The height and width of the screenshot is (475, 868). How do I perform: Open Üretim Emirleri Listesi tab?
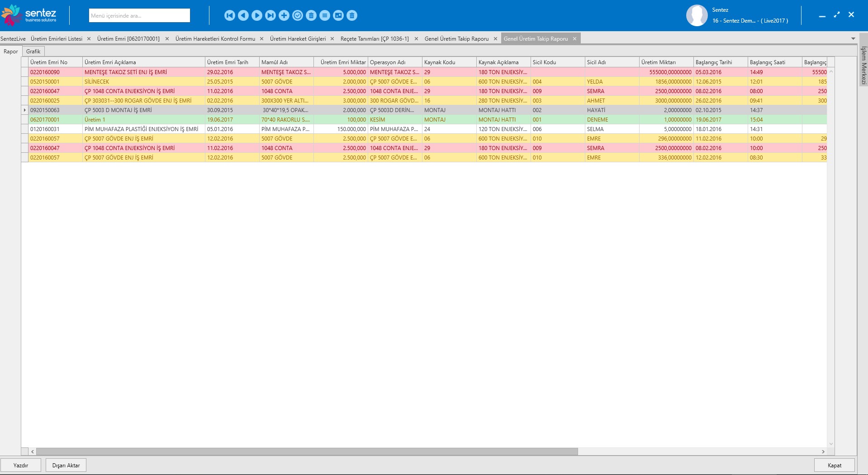(57, 39)
